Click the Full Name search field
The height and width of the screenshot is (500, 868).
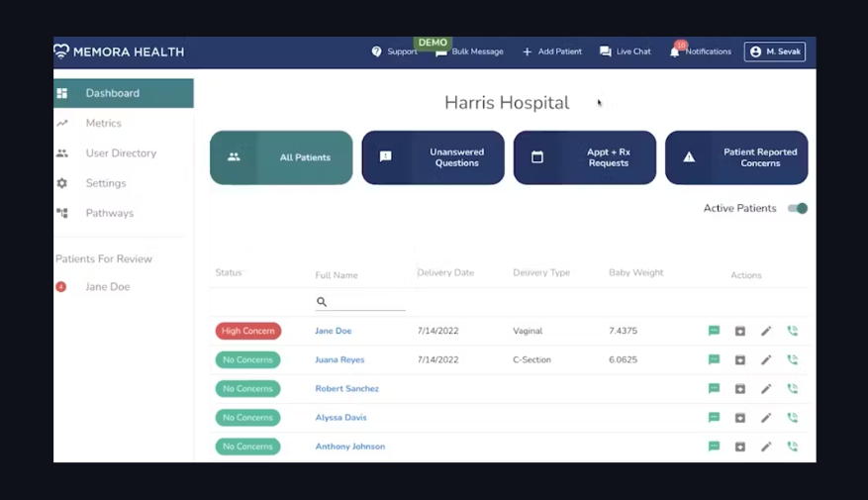(x=360, y=302)
